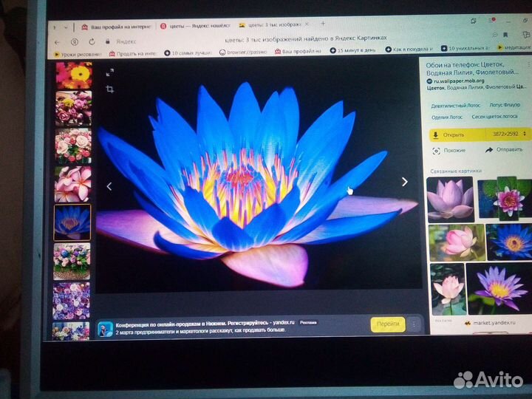
Task: Click the fullscreen expand icon above the image
Action: 109,72
